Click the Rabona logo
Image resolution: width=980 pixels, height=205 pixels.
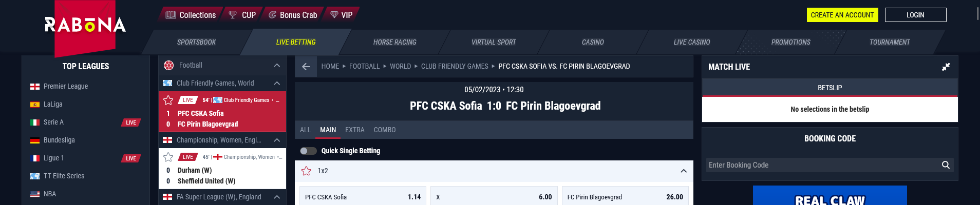pyautogui.click(x=85, y=25)
